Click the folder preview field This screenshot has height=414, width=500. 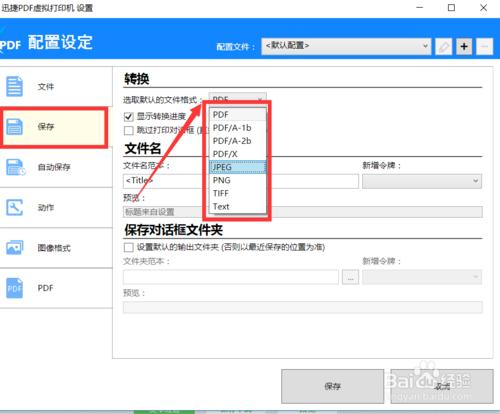303,307
